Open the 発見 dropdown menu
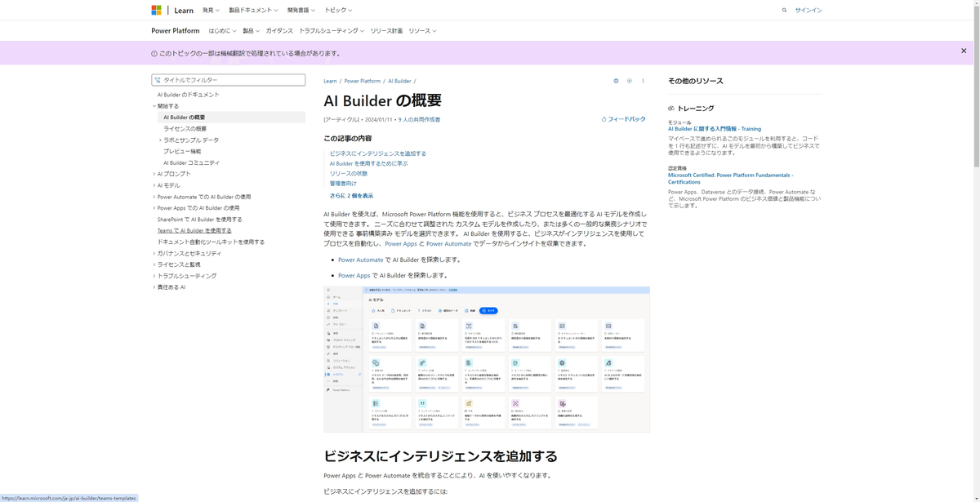Image resolution: width=980 pixels, height=502 pixels. [x=211, y=11]
